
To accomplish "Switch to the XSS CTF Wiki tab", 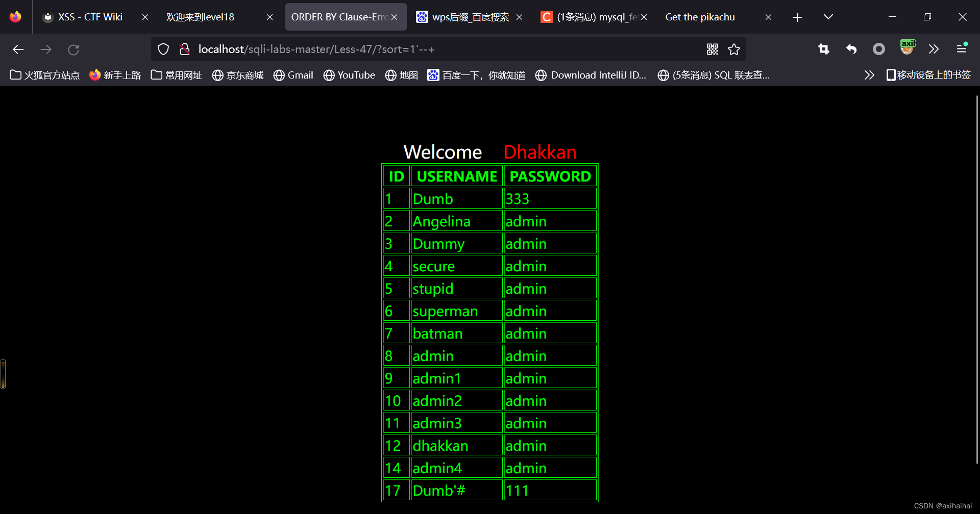I will (90, 16).
